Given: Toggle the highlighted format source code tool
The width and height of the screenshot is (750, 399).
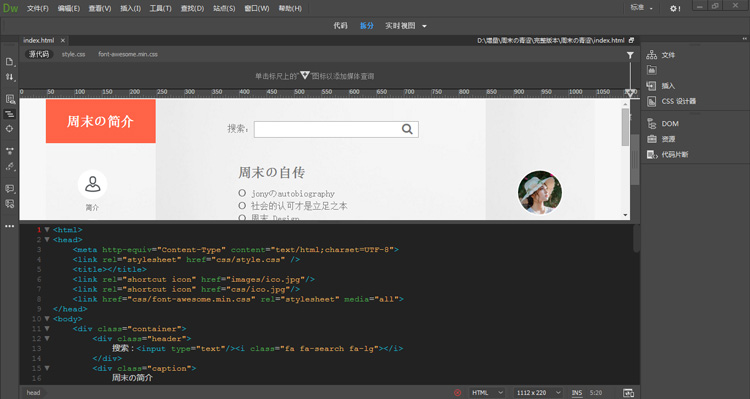Looking at the screenshot, I should [10, 114].
